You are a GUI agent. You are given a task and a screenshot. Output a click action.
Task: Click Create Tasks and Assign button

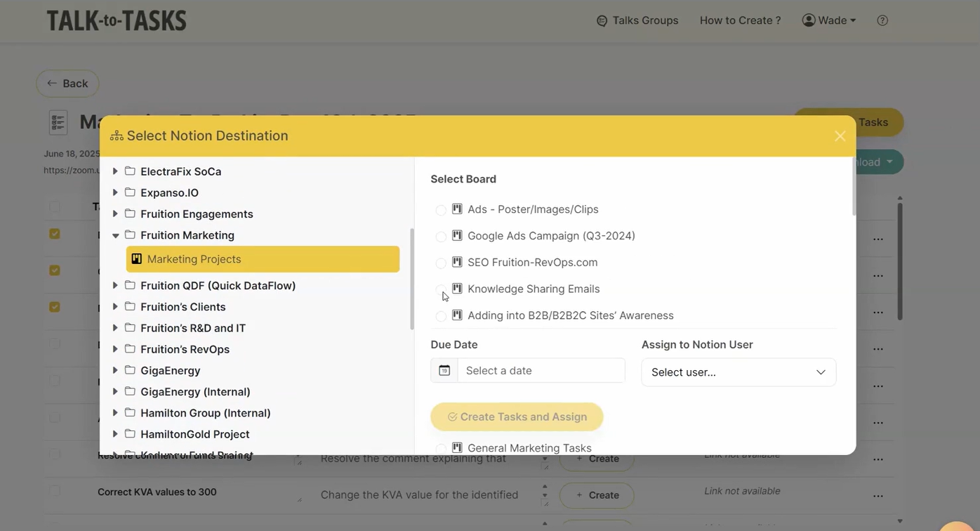point(517,417)
